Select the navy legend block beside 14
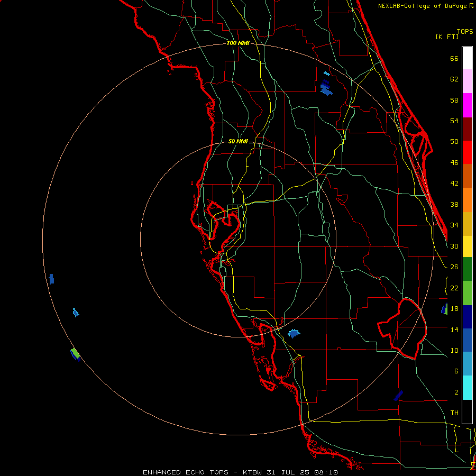The width and height of the screenshot is (476, 476). tap(467, 317)
